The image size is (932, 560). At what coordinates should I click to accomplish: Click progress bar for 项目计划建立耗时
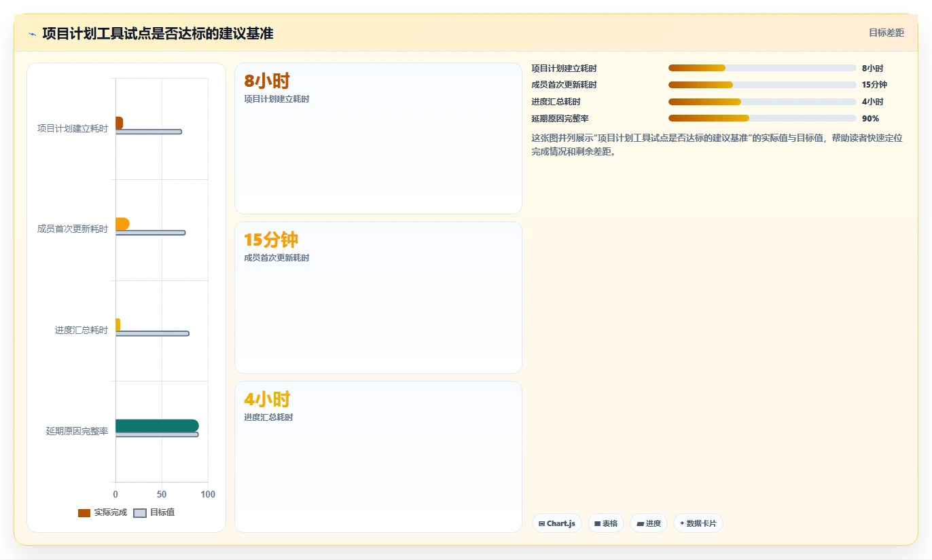tap(762, 68)
